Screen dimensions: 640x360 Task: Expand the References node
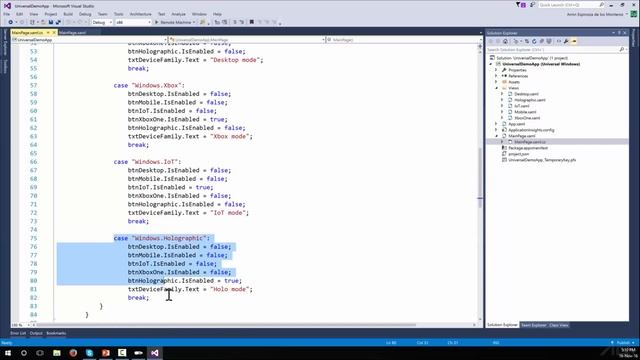click(x=496, y=76)
